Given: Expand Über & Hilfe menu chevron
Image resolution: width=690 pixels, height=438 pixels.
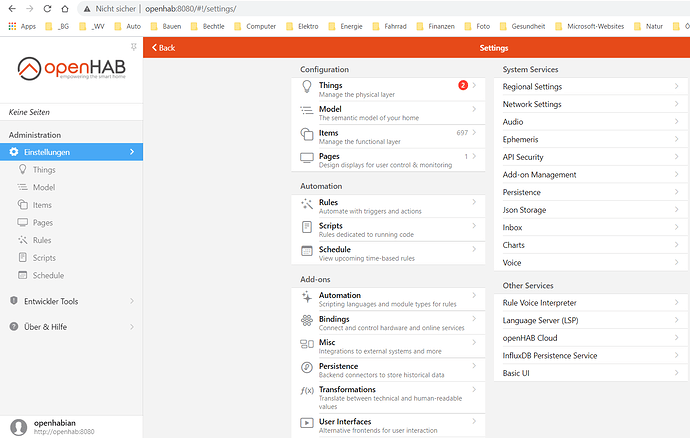Looking at the screenshot, I should coord(132,327).
